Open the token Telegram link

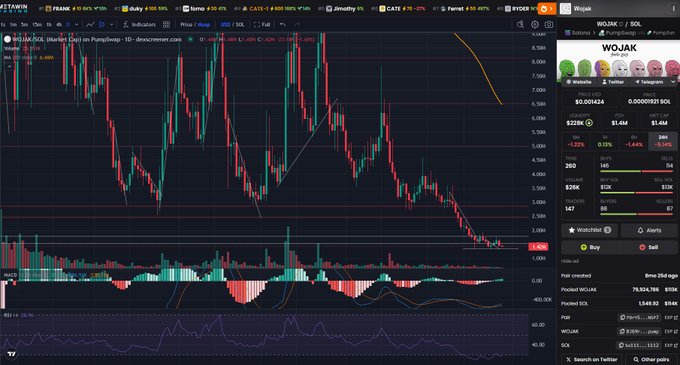649,82
